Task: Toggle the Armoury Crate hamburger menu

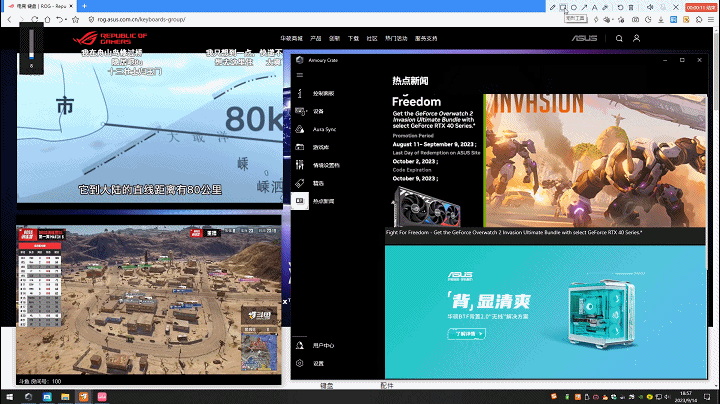Action: click(300, 75)
